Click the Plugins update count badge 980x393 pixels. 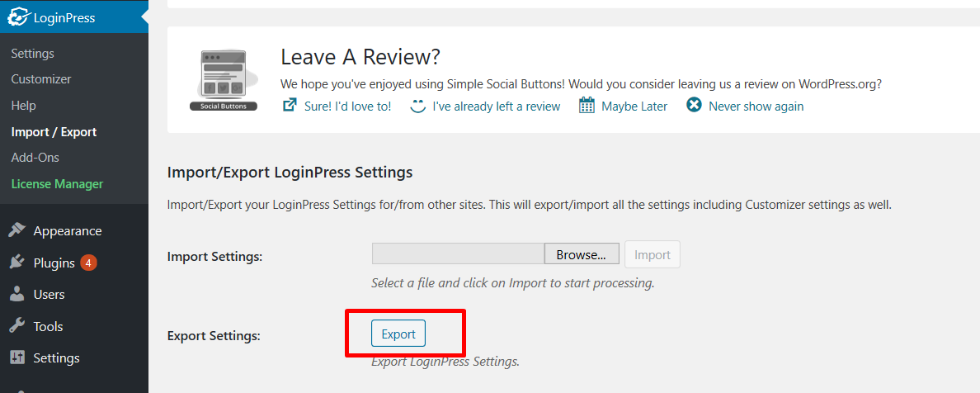(x=88, y=263)
